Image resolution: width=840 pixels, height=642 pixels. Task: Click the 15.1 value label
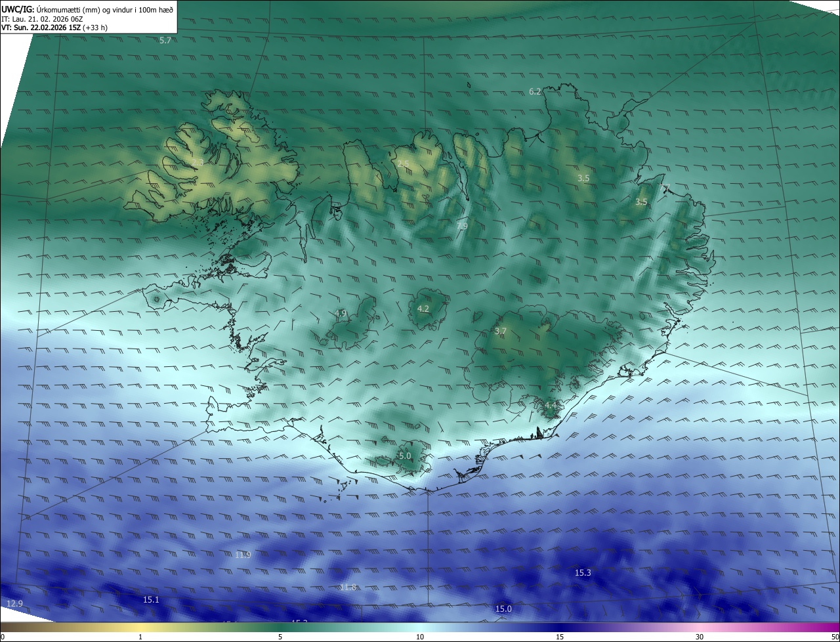[151, 599]
